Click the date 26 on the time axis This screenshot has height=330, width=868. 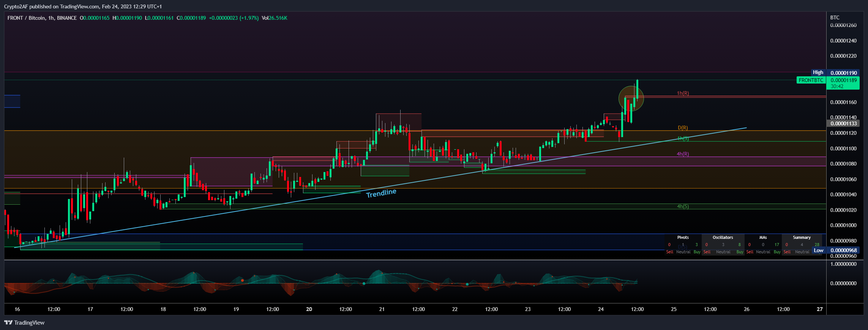746,309
